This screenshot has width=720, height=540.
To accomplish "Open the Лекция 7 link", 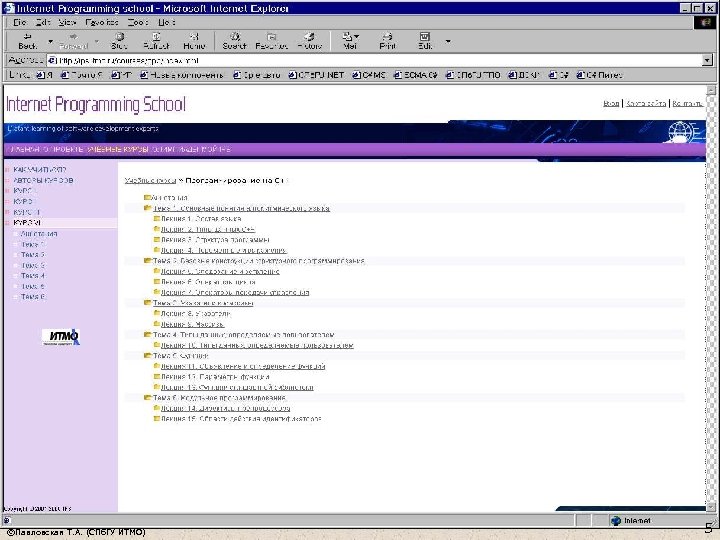I will point(235,292).
